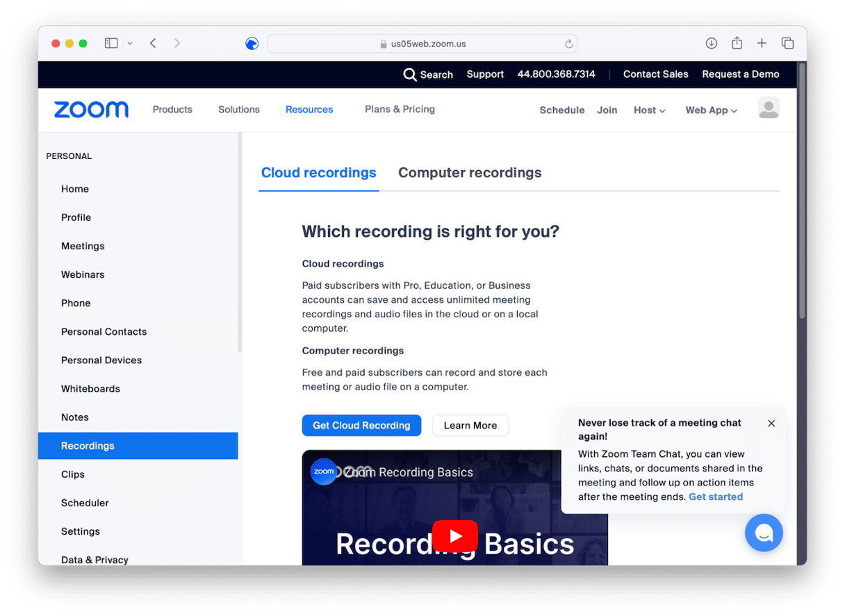Image resolution: width=845 pixels, height=616 pixels.
Task: Click the Search magnifier icon
Action: click(410, 74)
